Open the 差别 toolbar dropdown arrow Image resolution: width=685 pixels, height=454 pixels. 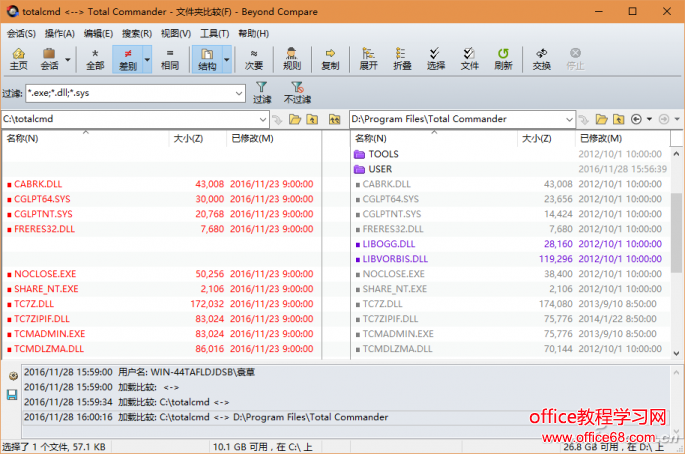(148, 59)
